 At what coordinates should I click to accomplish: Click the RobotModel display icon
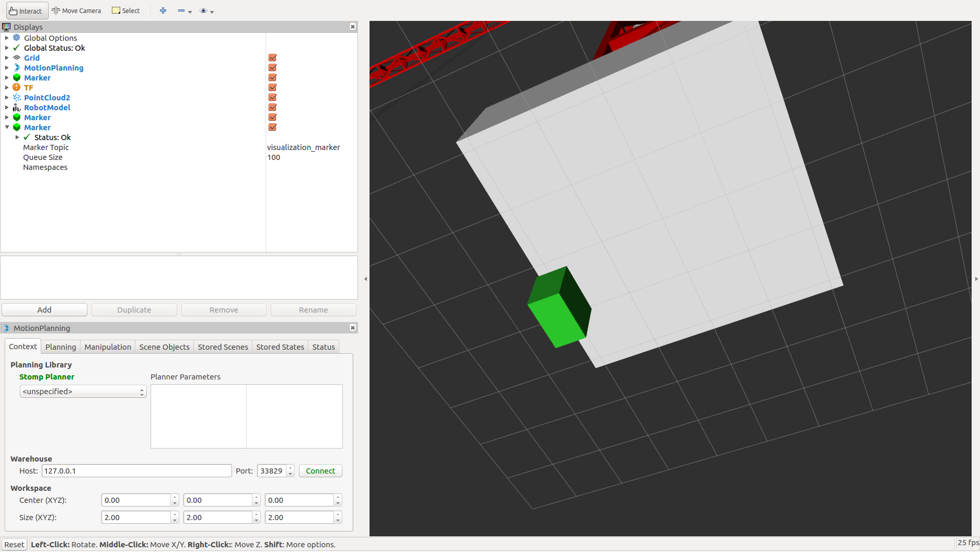pos(16,107)
